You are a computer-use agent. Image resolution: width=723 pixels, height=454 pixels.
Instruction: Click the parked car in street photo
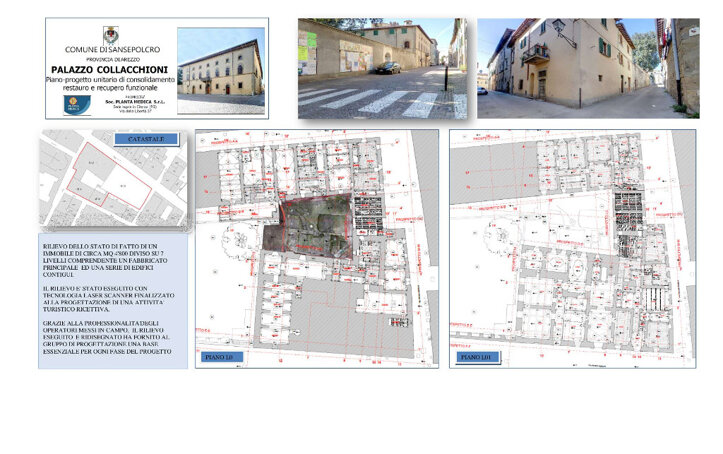[388, 68]
